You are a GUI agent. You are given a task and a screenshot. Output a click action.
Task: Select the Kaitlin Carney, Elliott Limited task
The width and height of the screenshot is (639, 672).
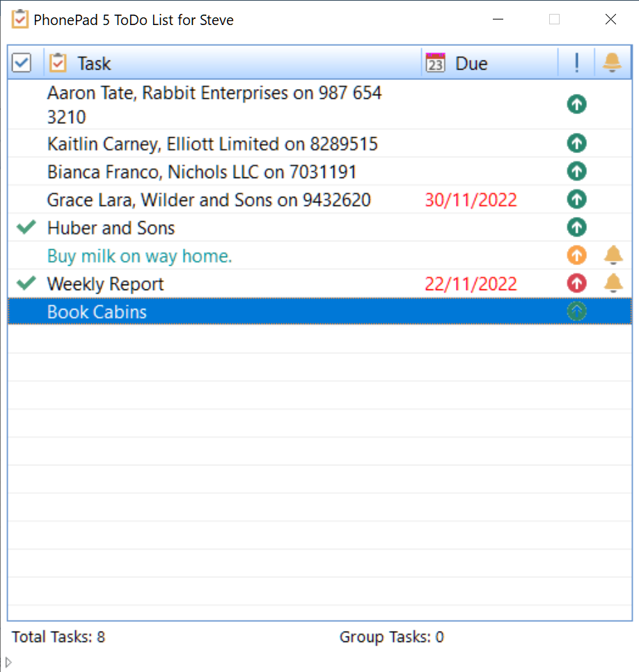[319, 143]
